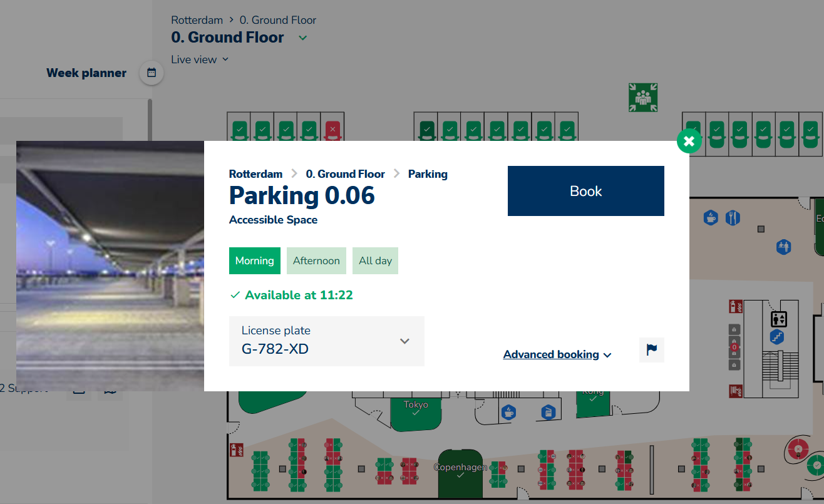Select the restaurant fork and knife icon
This screenshot has width=824, height=504.
coord(733,218)
